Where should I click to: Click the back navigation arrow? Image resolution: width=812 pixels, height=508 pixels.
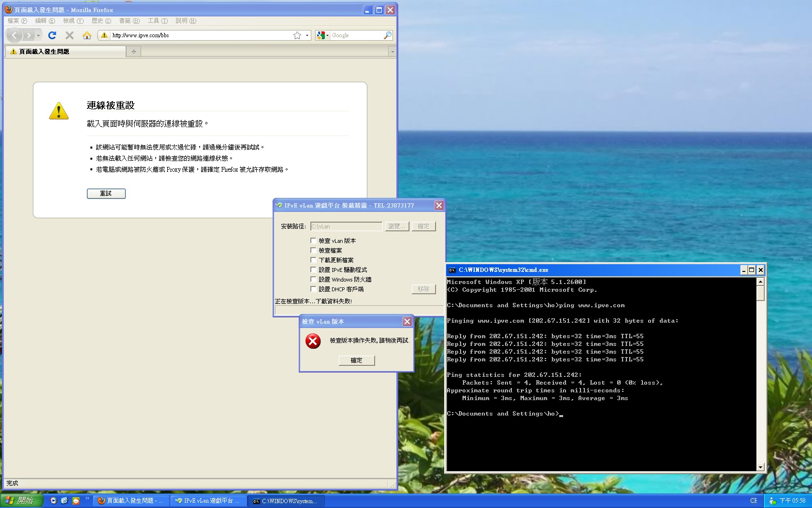point(14,35)
